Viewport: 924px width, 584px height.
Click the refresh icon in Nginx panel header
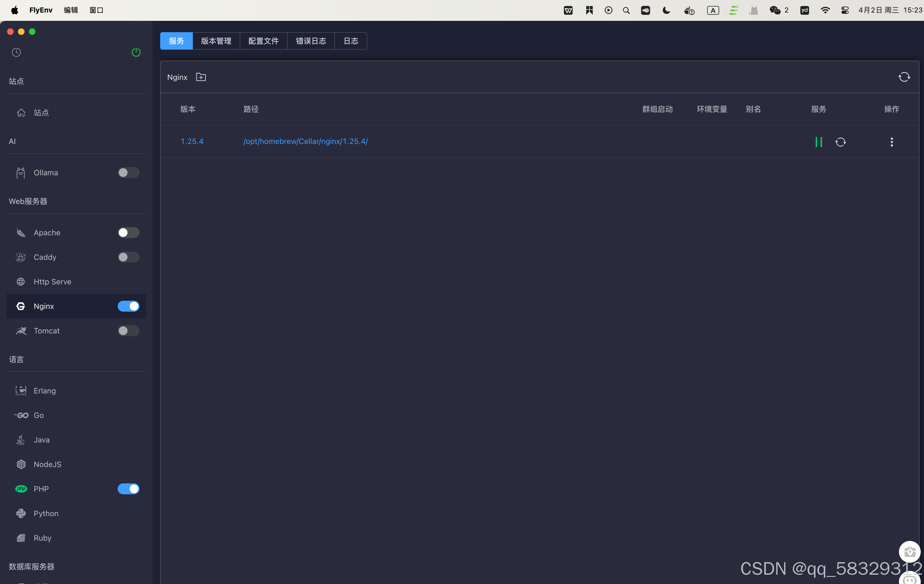(x=904, y=77)
